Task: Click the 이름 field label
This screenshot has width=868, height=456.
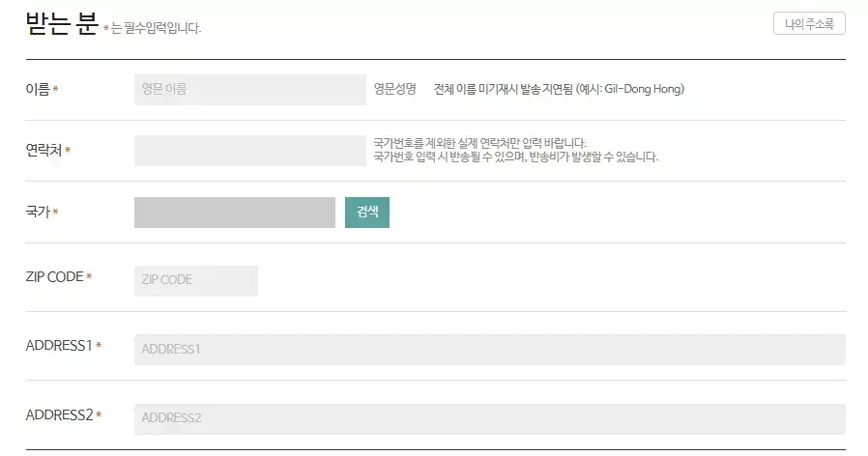Action: tap(38, 90)
